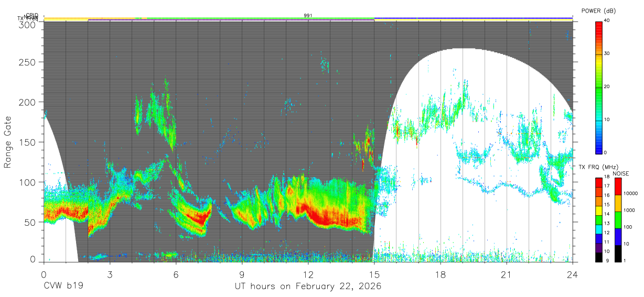This screenshot has height=297, width=644.
Task: Click the 30 label on power colorbar
Action: pyautogui.click(x=607, y=54)
